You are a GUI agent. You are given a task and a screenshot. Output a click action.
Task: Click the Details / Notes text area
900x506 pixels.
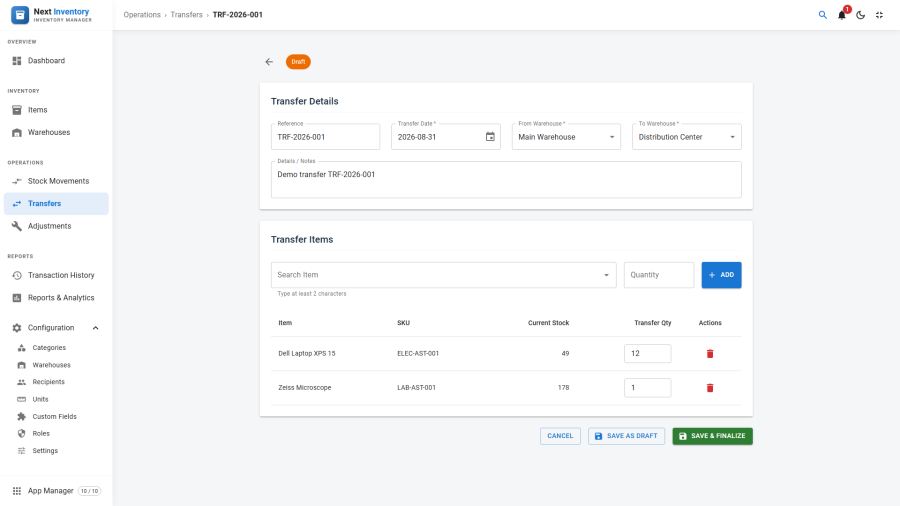tap(506, 180)
